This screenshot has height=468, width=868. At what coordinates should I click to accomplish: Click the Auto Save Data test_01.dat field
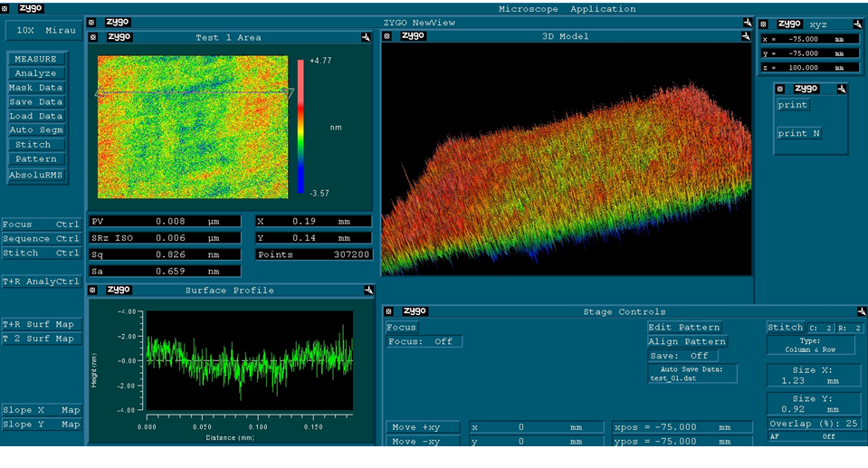point(692,374)
